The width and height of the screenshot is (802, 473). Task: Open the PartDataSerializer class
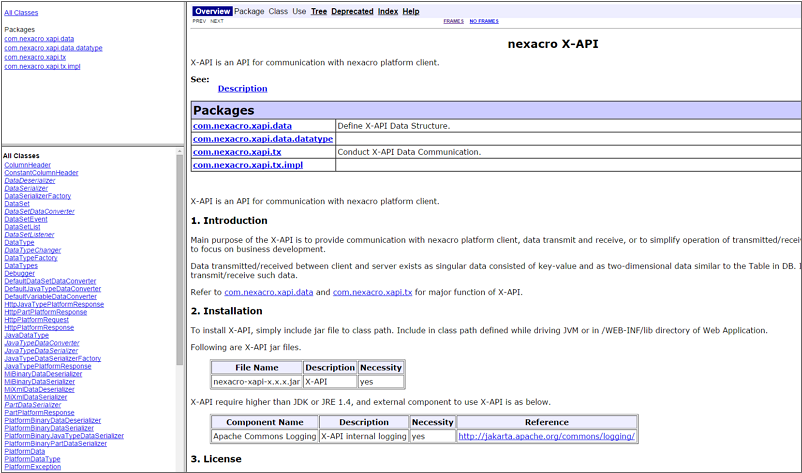point(33,405)
